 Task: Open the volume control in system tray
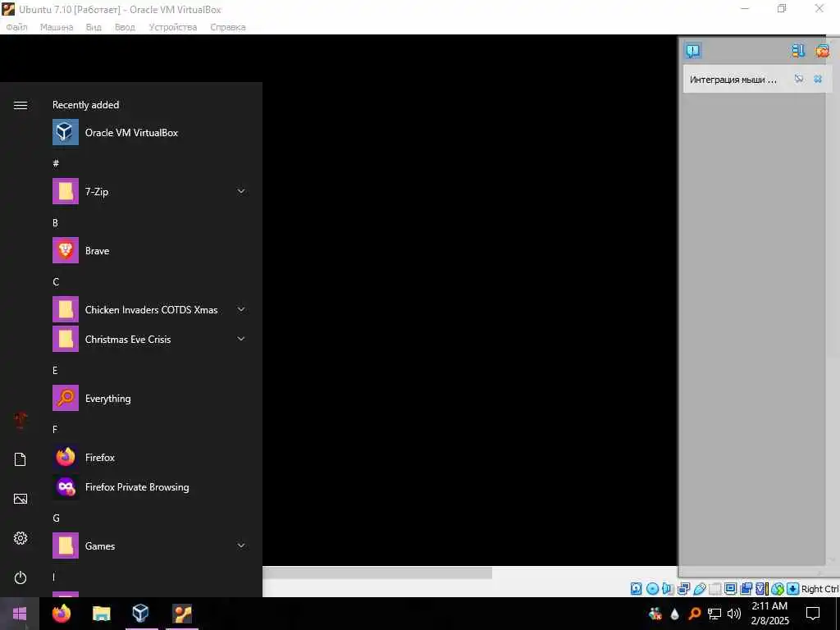point(734,614)
